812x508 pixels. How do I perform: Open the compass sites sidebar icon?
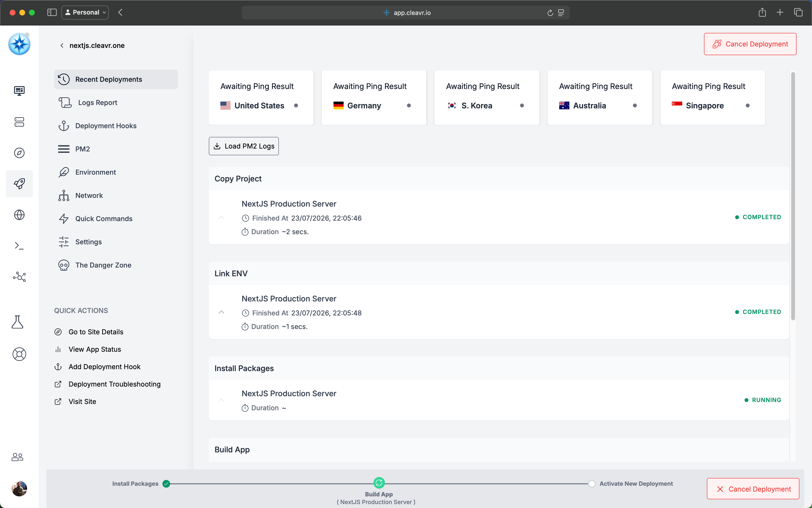click(x=19, y=153)
